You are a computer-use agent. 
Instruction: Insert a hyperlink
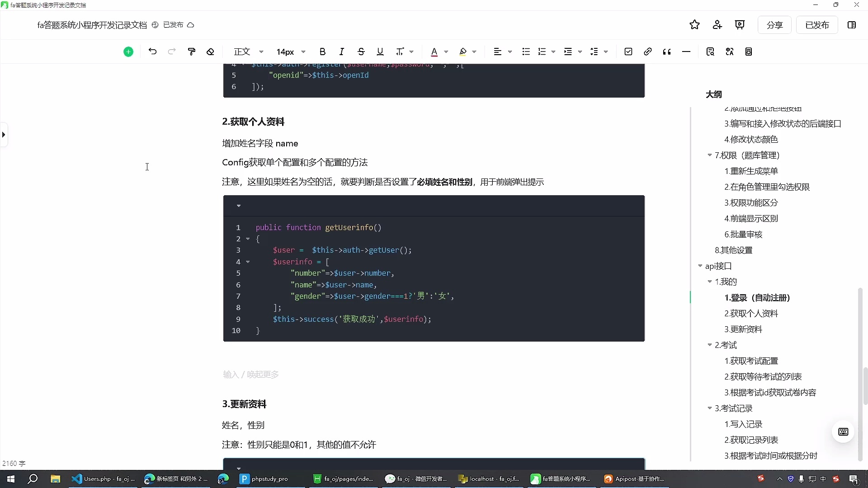click(x=647, y=52)
